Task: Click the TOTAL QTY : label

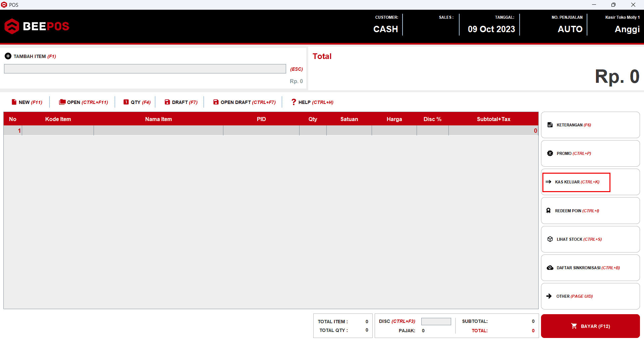Action: 333,330
